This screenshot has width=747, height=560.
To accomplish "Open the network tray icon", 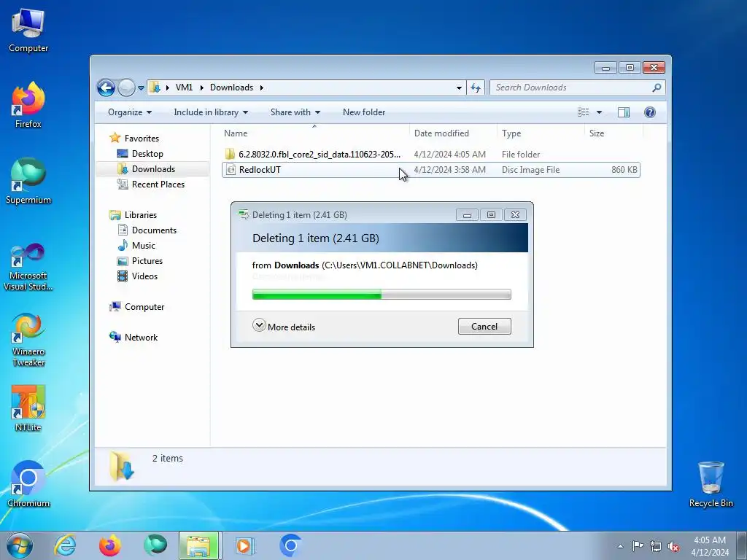I will click(x=656, y=546).
